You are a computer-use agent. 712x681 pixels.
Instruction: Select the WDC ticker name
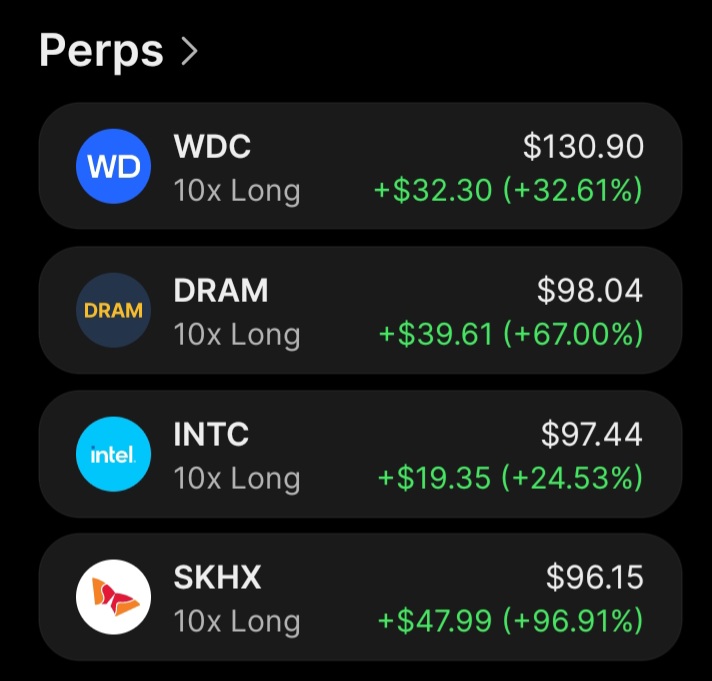[212, 146]
